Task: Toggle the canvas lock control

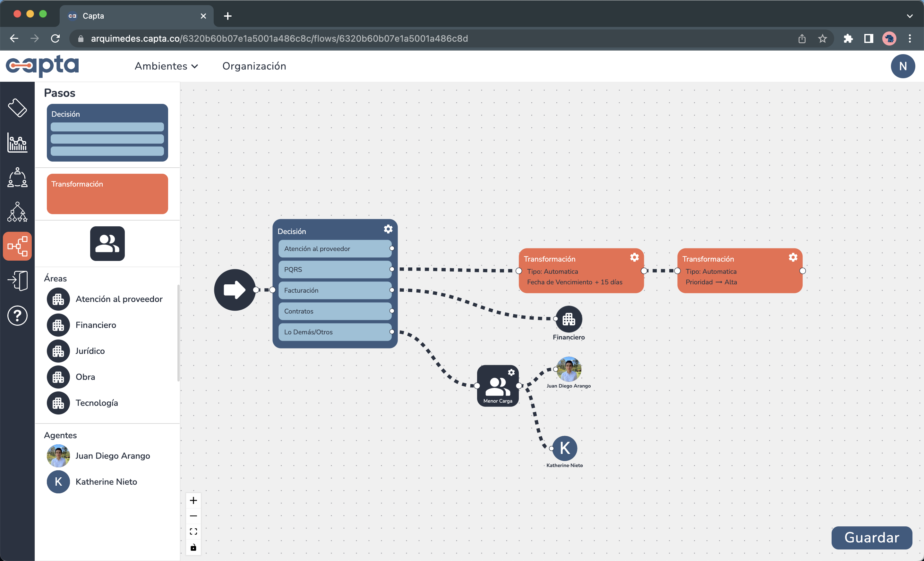Action: pyautogui.click(x=193, y=547)
